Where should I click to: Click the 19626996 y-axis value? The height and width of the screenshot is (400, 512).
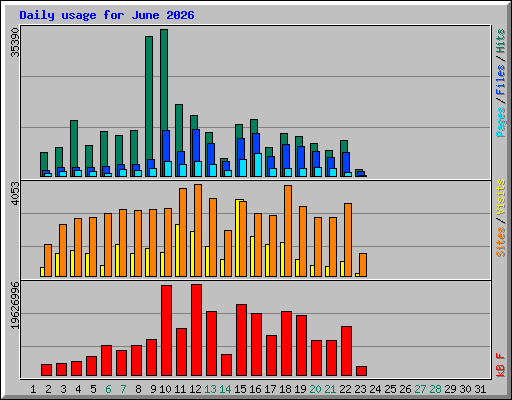15,305
